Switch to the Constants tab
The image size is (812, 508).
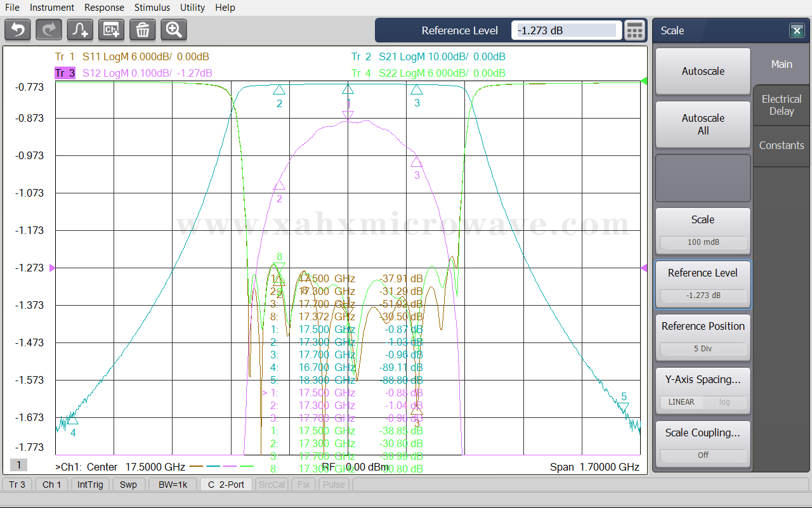(x=782, y=145)
